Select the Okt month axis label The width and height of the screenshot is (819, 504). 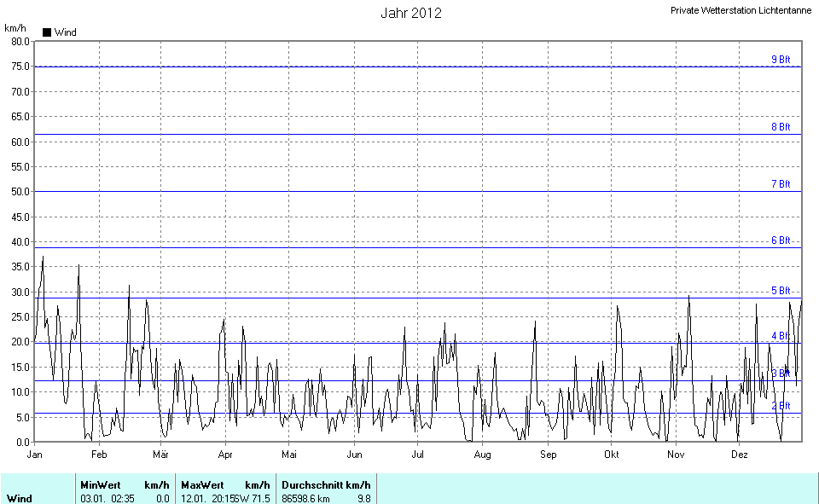tap(611, 455)
